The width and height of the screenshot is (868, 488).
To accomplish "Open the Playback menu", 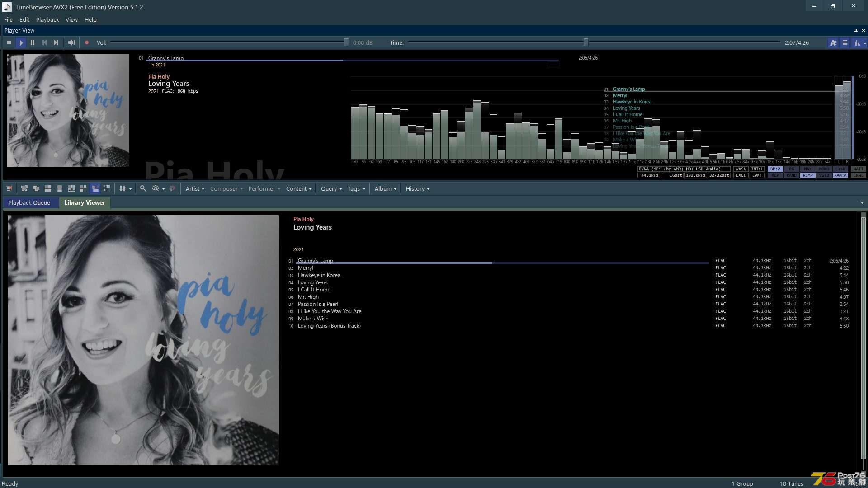I will click(47, 19).
